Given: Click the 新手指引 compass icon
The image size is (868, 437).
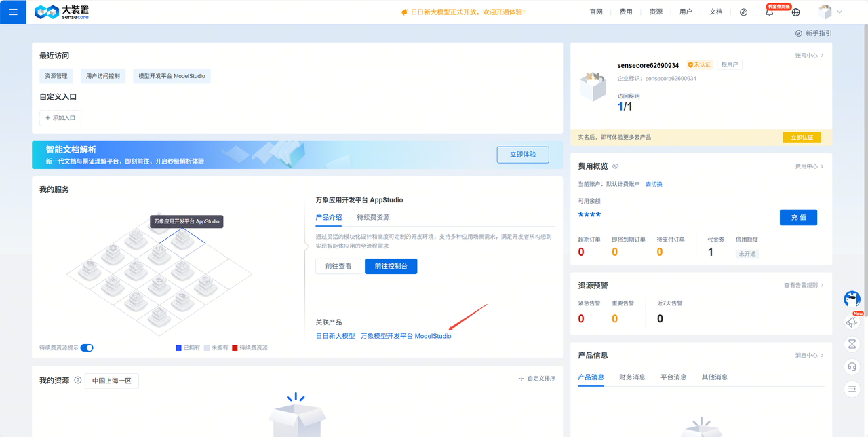Looking at the screenshot, I should click(799, 33).
